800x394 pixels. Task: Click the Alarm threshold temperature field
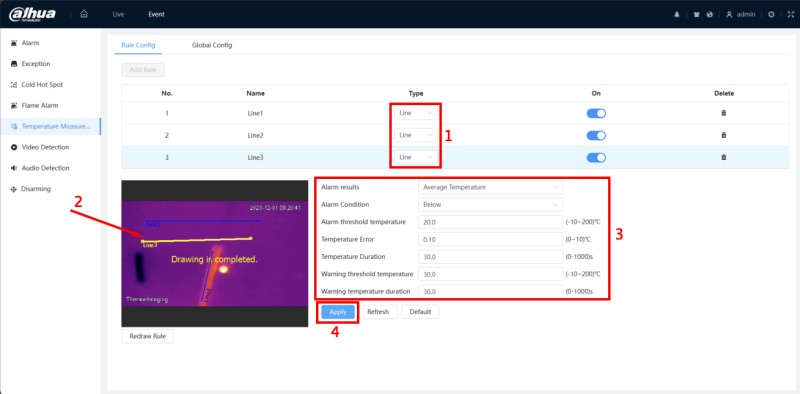pyautogui.click(x=490, y=222)
